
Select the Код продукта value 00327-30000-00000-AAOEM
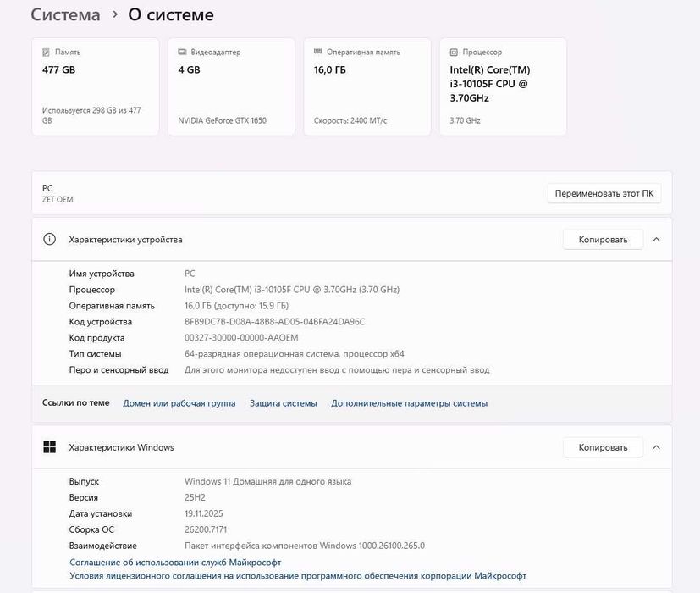pyautogui.click(x=241, y=338)
